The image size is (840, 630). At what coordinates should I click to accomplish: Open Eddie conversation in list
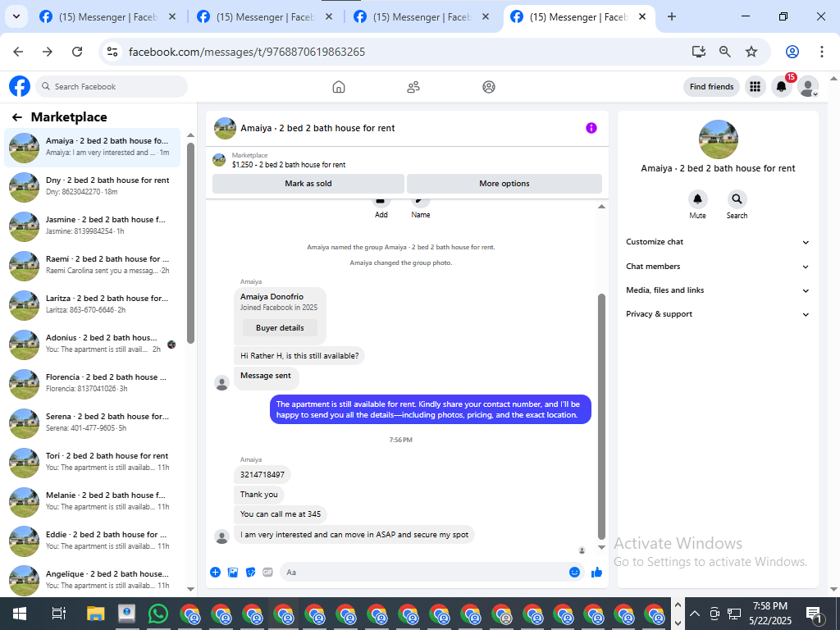click(92, 541)
